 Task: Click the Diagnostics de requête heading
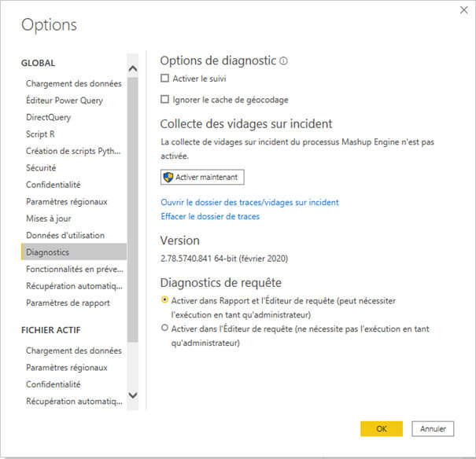pos(221,283)
